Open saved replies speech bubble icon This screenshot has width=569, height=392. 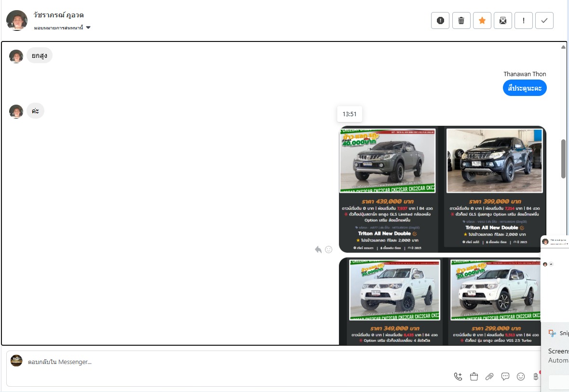click(x=505, y=377)
